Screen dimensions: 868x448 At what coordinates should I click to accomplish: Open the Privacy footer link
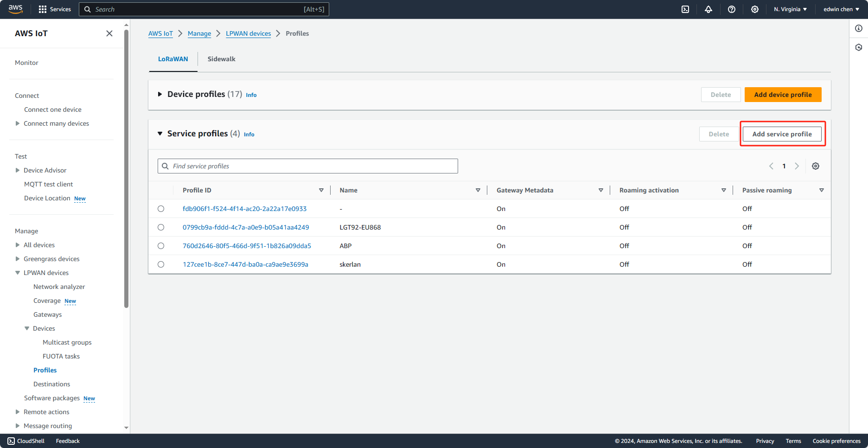765,441
